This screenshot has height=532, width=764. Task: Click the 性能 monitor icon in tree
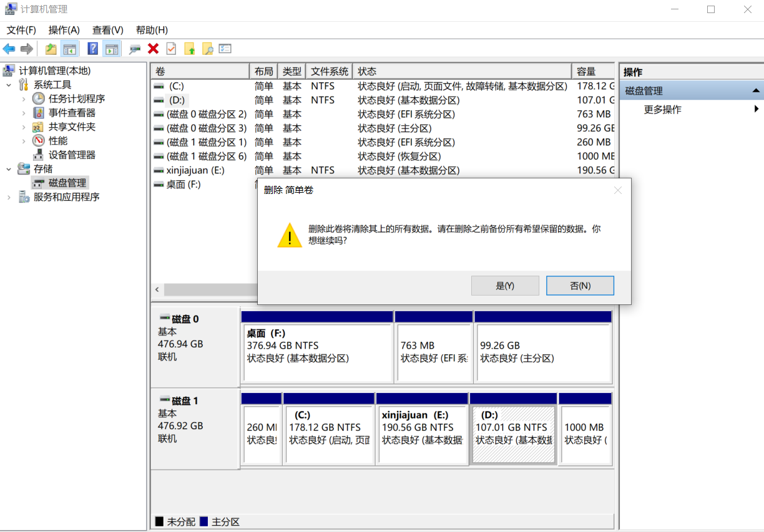39,141
